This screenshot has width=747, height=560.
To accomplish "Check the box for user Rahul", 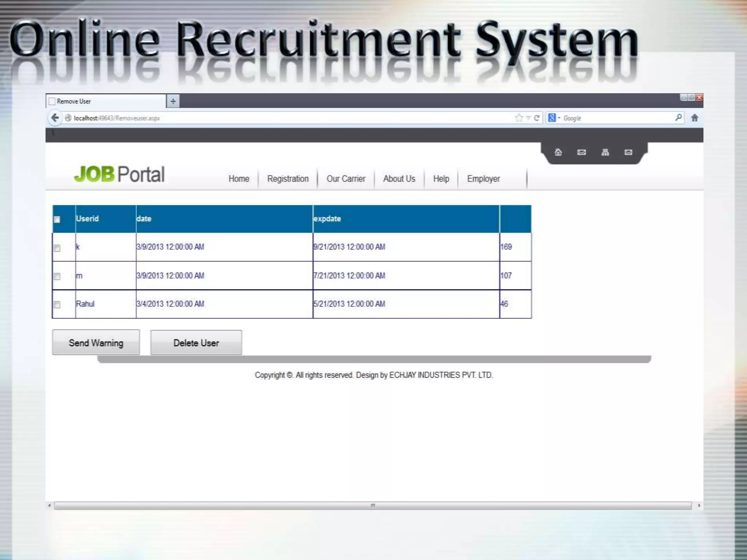I will [57, 304].
